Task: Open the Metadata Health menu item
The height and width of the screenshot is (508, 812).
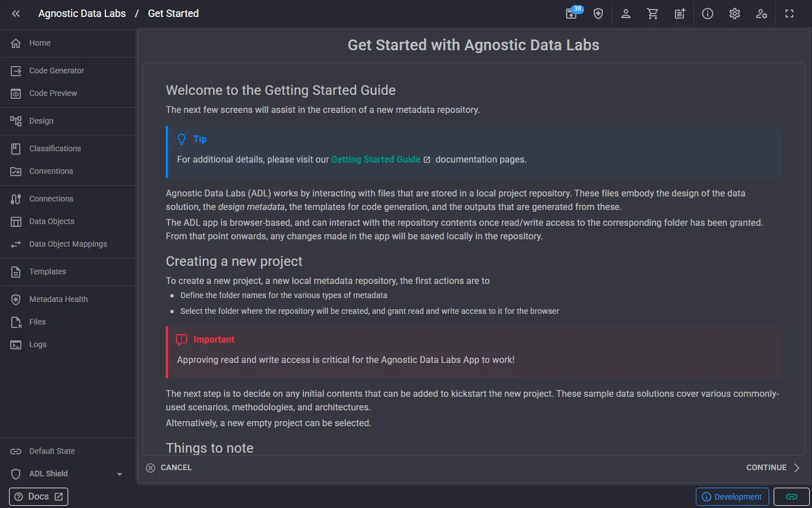Action: coord(68,299)
